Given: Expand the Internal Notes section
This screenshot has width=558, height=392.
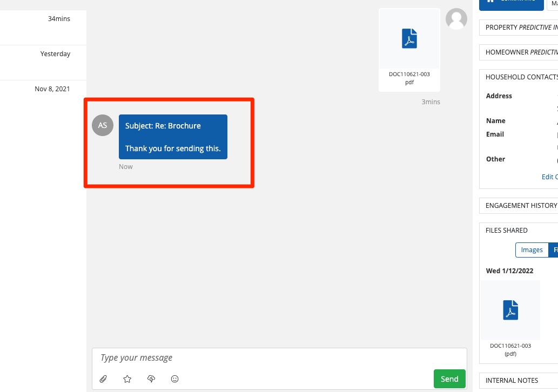Looking at the screenshot, I should tap(519, 381).
